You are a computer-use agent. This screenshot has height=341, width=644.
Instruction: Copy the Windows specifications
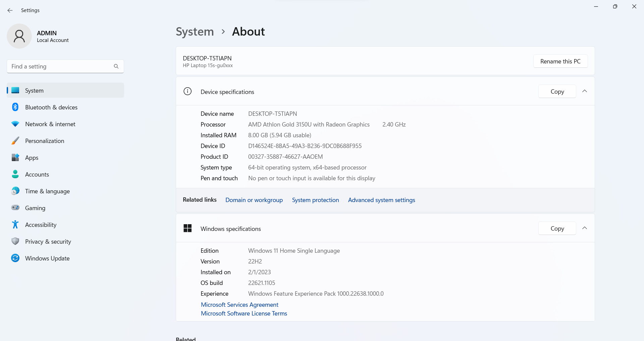(x=557, y=229)
